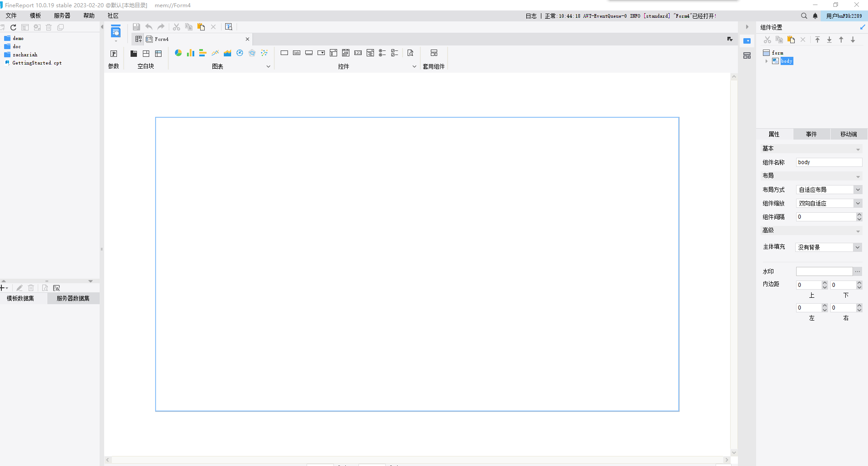Click the watermark ellipsis button

(858, 271)
